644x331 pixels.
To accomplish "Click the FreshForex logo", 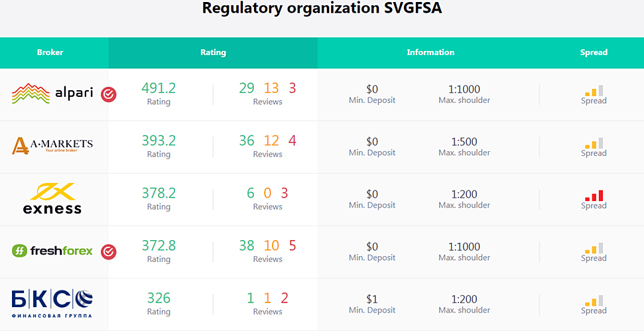I will pos(52,251).
